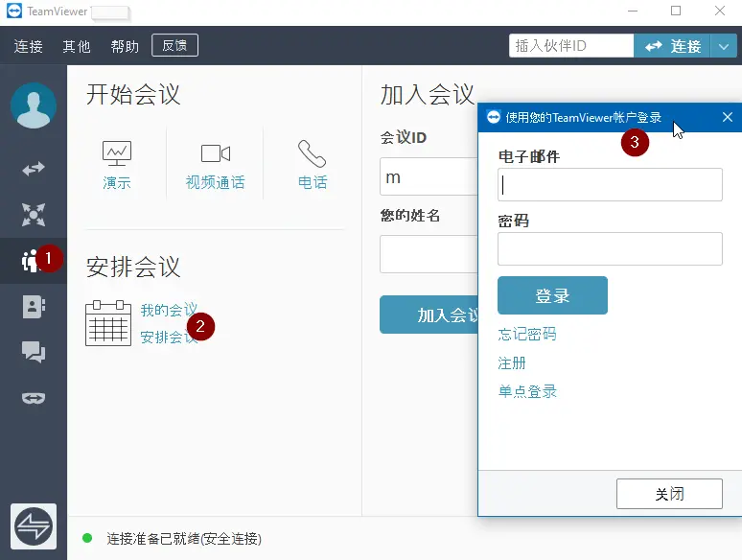Open the Augmented Reality sidebar icon
This screenshot has height=560, width=742.
coord(34,398)
